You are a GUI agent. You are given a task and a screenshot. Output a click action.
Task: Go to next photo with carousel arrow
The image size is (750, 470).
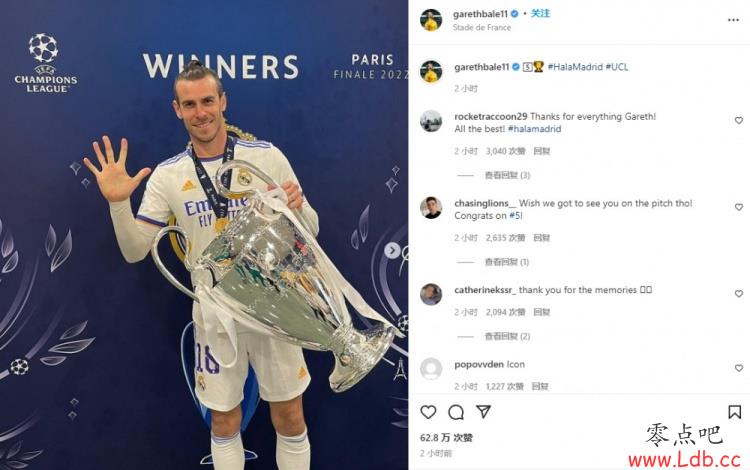point(392,250)
